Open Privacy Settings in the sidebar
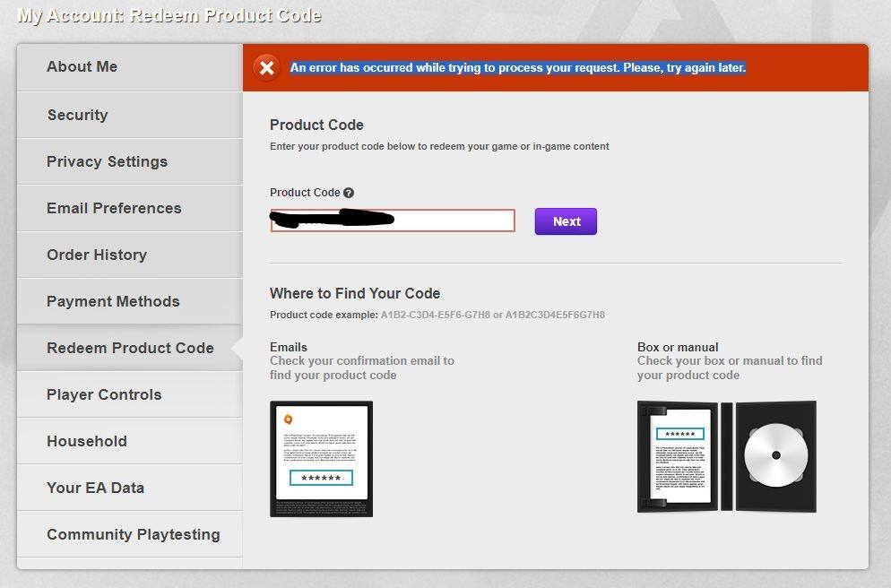This screenshot has height=588, width=891. [x=108, y=161]
